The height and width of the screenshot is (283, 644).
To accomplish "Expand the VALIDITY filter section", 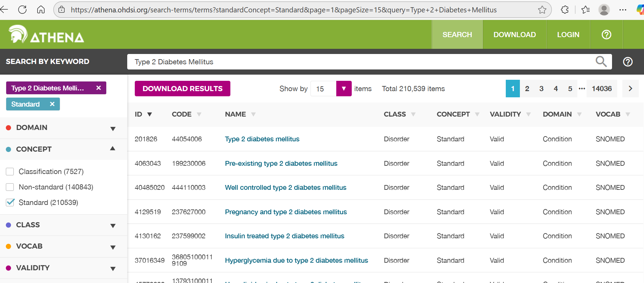I will pos(113,269).
